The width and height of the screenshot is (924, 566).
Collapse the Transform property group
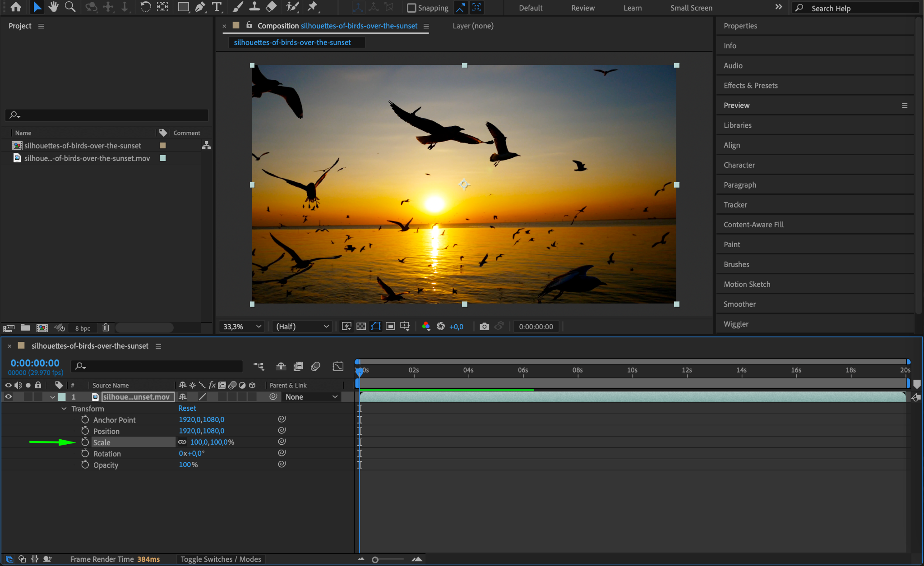(64, 408)
